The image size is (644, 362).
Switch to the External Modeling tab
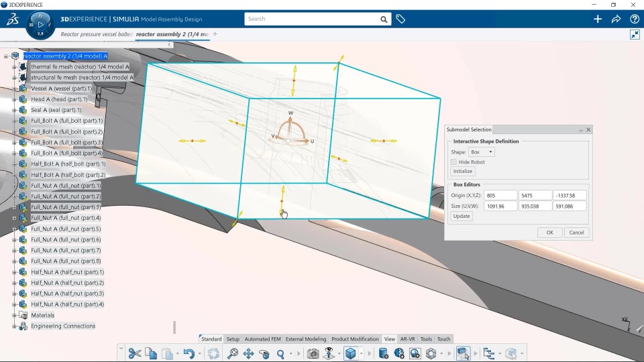pos(306,339)
